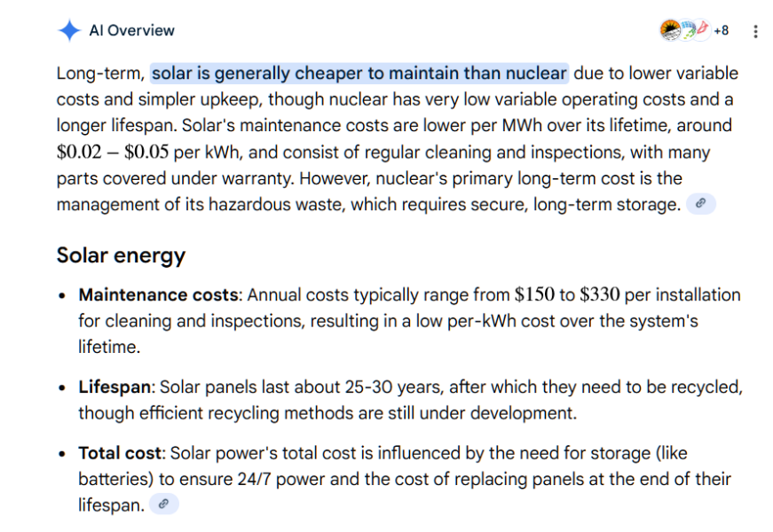
Task: Click the bold 'Total cost' label
Action: coord(120,453)
